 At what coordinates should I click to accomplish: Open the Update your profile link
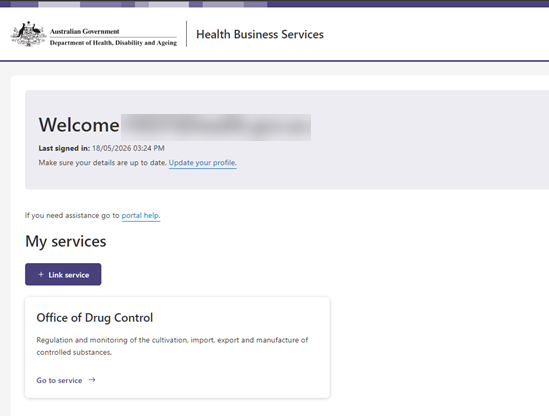pos(203,163)
